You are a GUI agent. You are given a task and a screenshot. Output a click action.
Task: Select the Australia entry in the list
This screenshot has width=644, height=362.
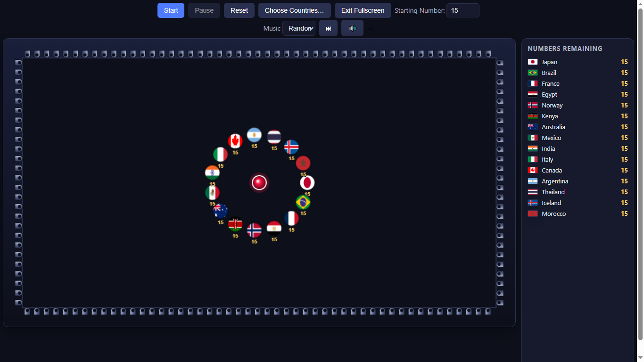[x=578, y=127]
